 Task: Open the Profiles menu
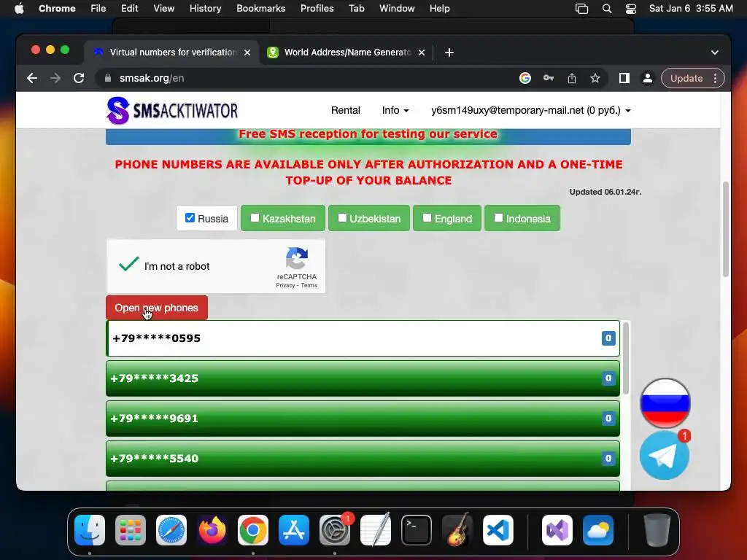pyautogui.click(x=317, y=9)
